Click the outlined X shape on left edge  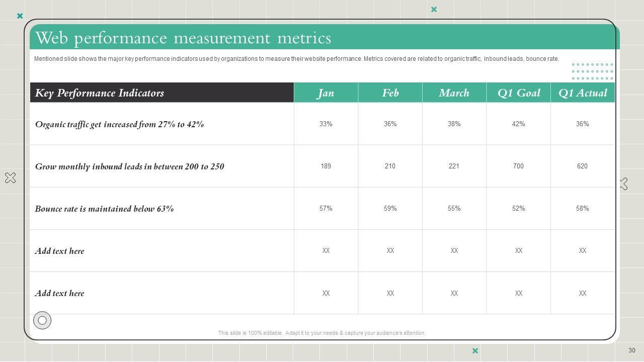(10, 177)
